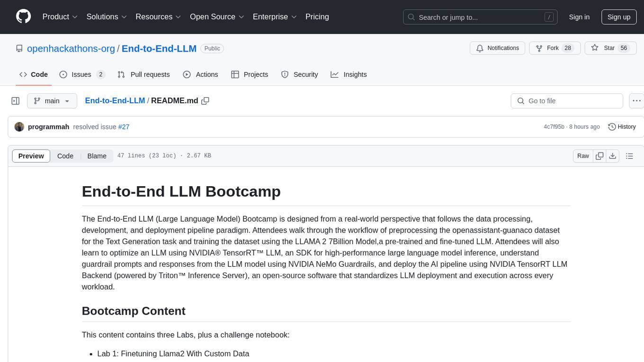Switch to the Issues tab
The height and width of the screenshot is (362, 644).
point(82,74)
